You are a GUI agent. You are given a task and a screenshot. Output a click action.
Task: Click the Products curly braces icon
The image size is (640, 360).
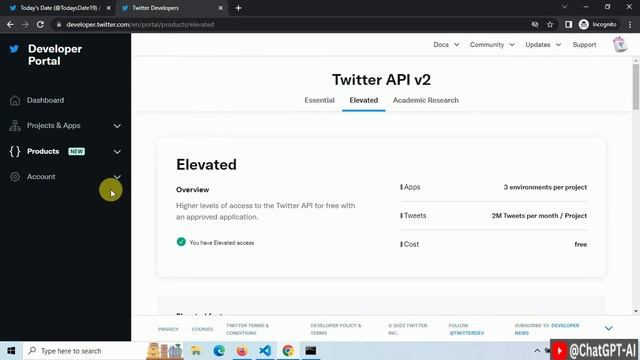[15, 151]
